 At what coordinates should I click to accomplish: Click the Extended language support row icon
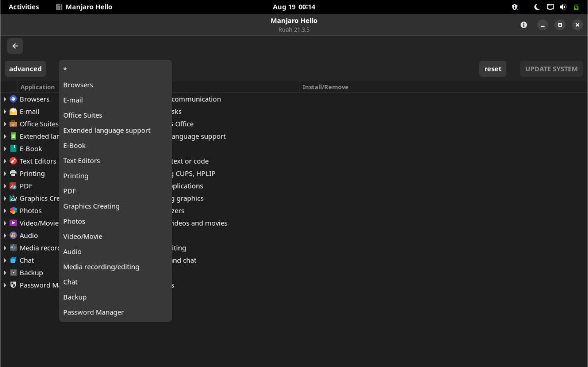(x=13, y=136)
